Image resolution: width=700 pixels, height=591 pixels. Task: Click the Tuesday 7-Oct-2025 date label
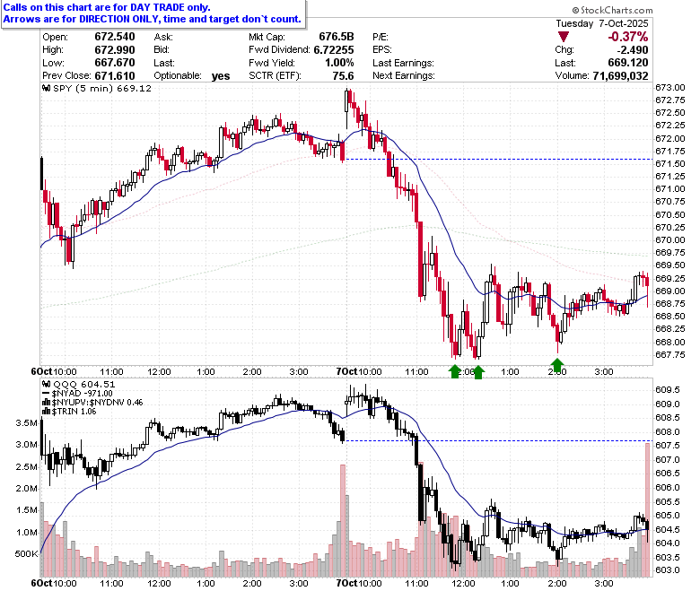click(x=602, y=23)
